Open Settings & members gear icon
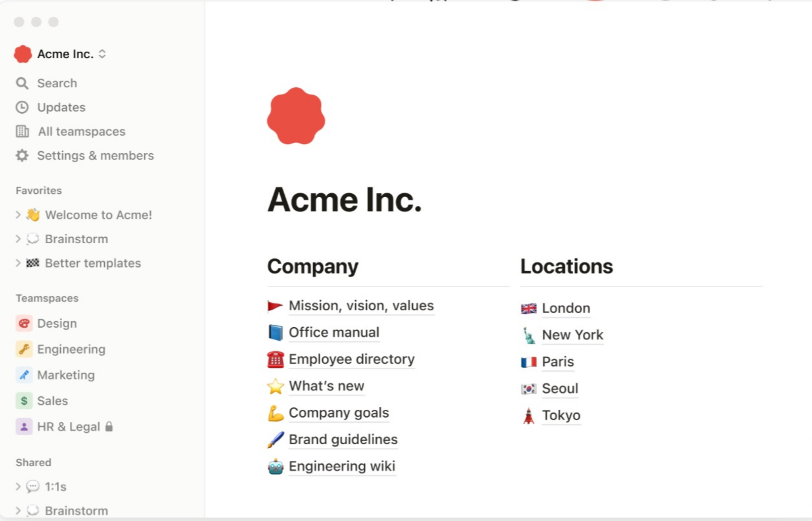Image resolution: width=812 pixels, height=521 pixels. click(22, 156)
